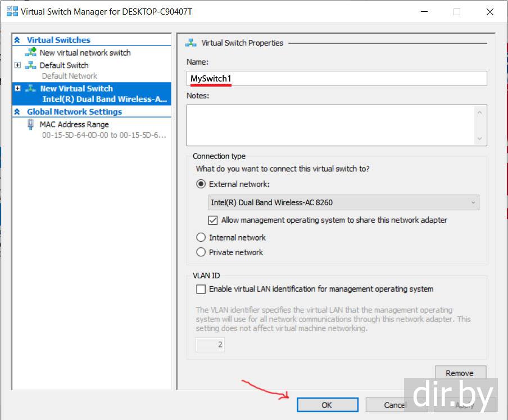Select the Private network radio button
The image size is (508, 420).
(x=201, y=252)
